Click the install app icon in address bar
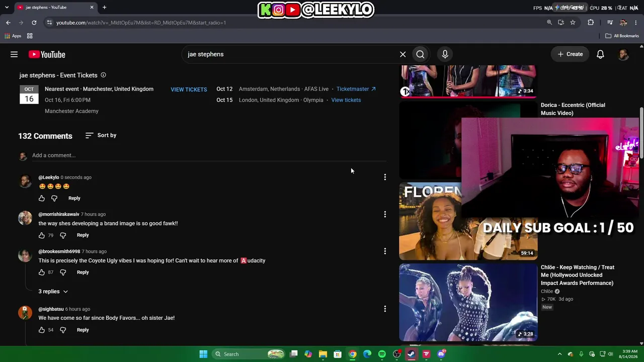644x362 pixels. click(x=561, y=23)
